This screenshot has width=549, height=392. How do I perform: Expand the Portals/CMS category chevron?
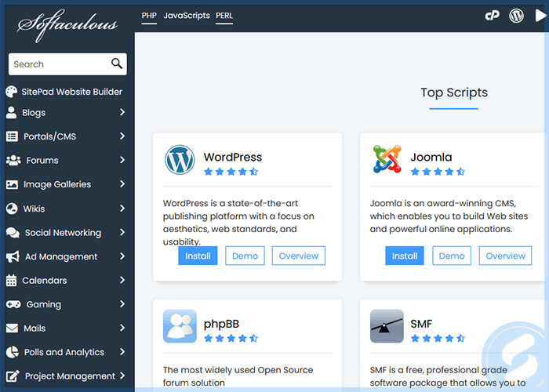[122, 136]
